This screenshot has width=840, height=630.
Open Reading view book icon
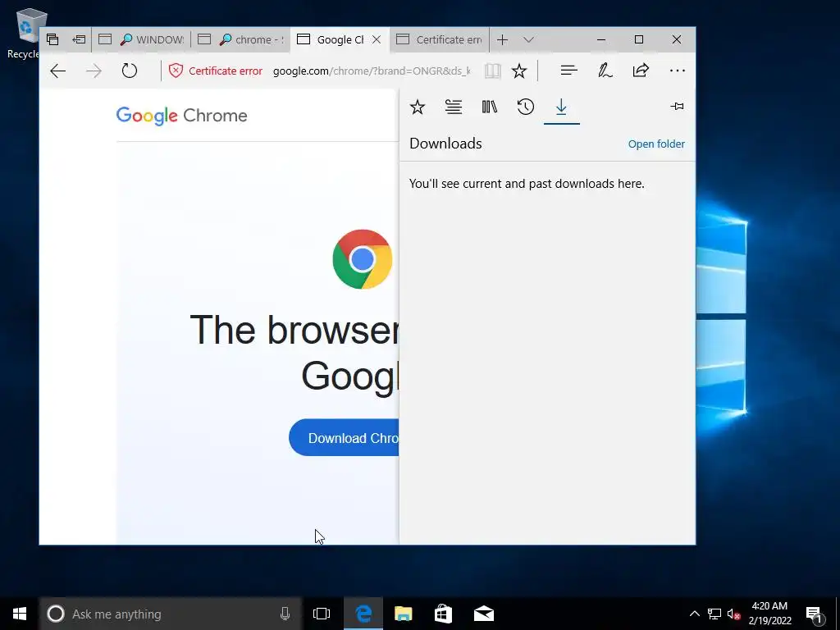click(492, 71)
